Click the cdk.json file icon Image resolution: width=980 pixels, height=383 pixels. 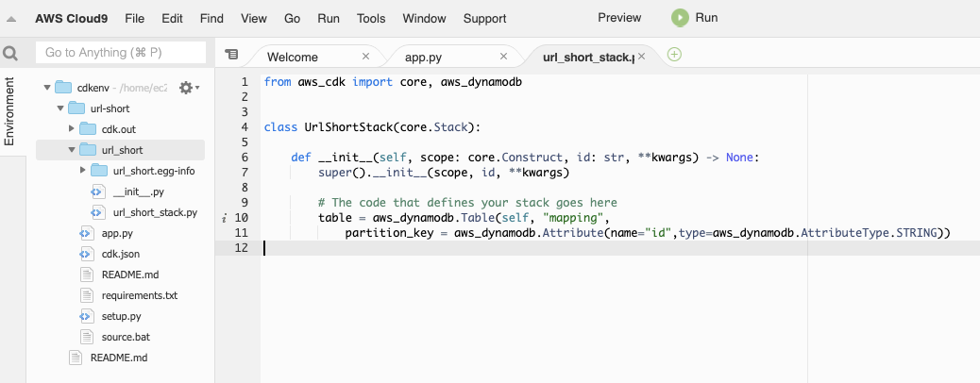(86, 254)
